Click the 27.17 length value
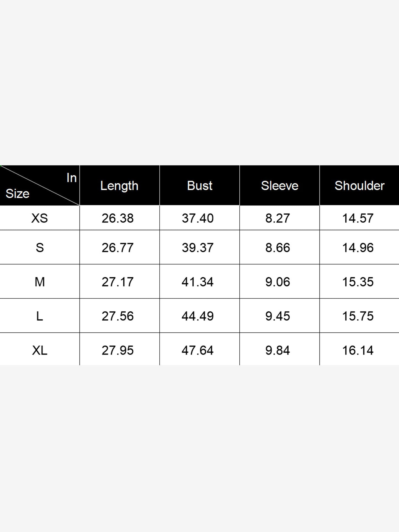The image size is (399, 532). (118, 282)
